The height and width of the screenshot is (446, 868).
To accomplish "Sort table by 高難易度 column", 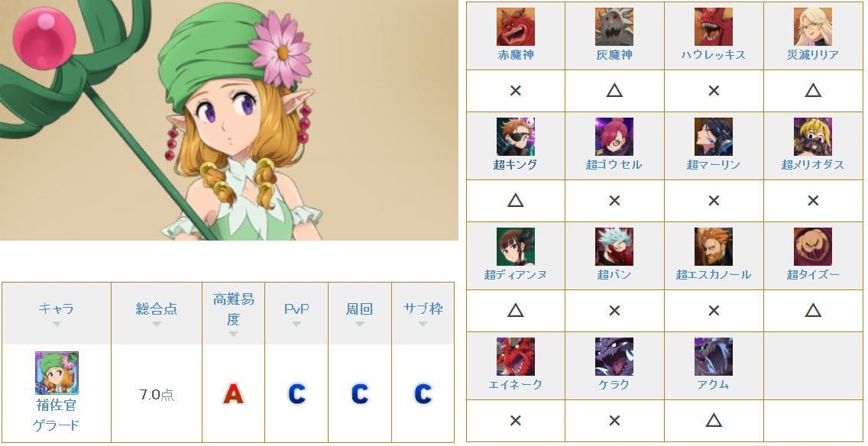I will click(234, 313).
